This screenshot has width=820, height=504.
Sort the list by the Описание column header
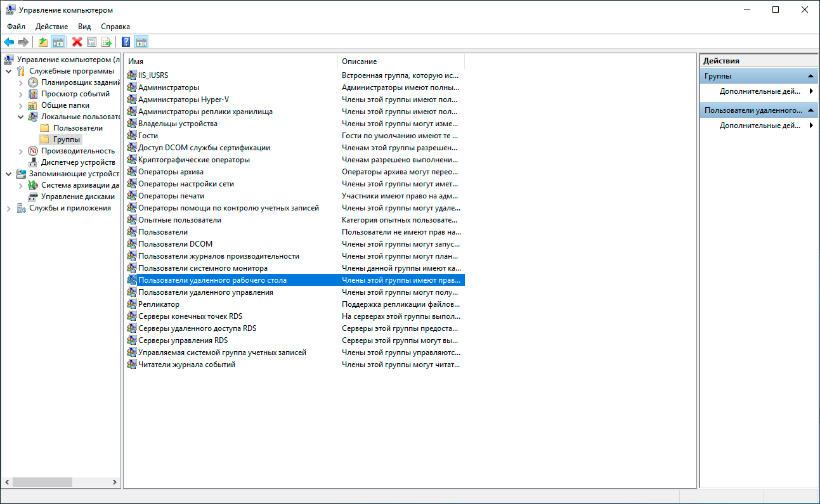pyautogui.click(x=401, y=61)
